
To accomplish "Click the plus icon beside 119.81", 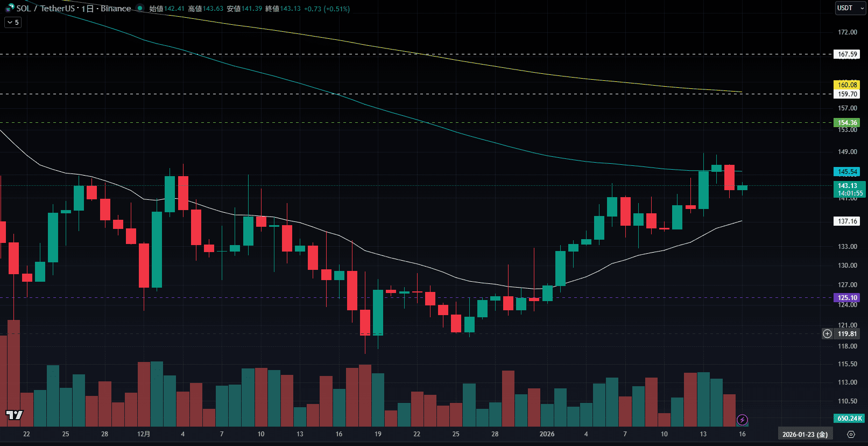I will pyautogui.click(x=827, y=334).
